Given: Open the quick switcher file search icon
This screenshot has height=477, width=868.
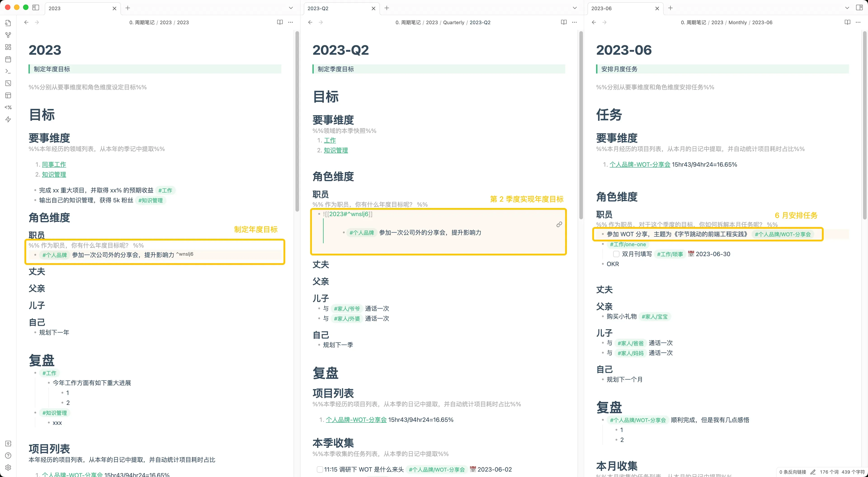Looking at the screenshot, I should 8,23.
